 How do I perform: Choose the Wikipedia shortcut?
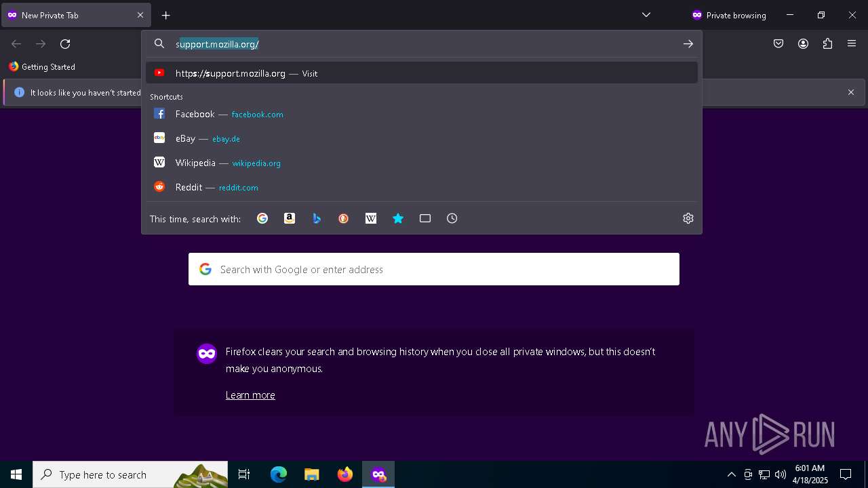pyautogui.click(x=422, y=163)
